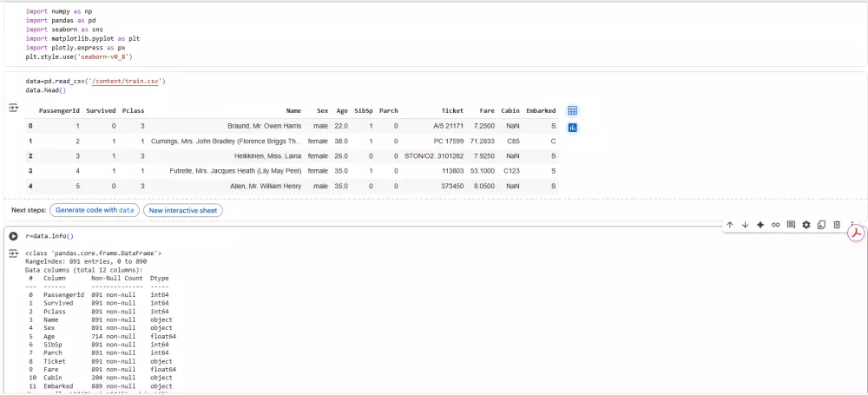868x395 pixels.
Task: Delete the cell with the trash icon
Action: [837, 224]
